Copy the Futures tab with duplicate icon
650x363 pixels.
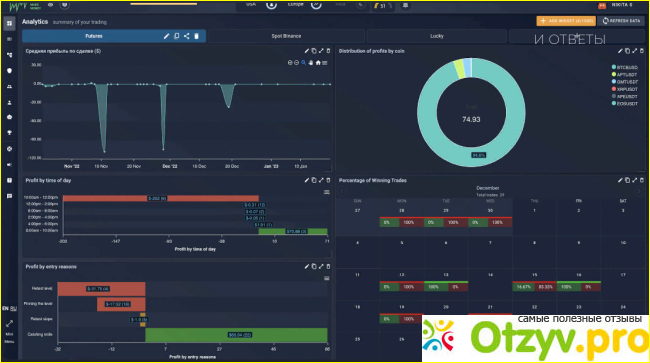point(177,36)
